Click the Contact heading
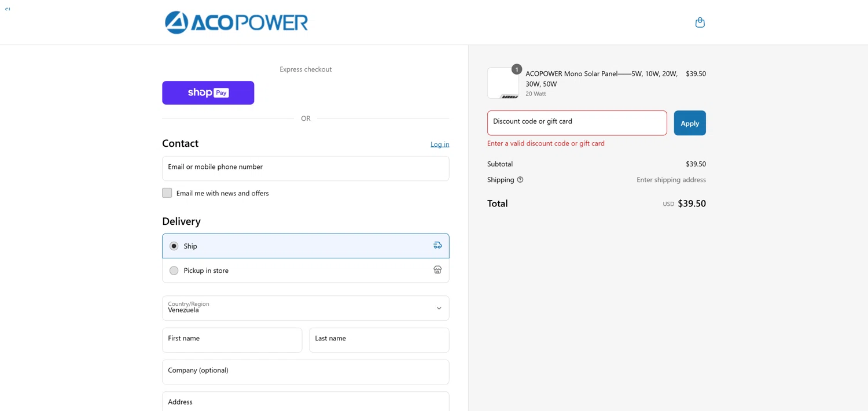The width and height of the screenshot is (868, 411). tap(180, 143)
